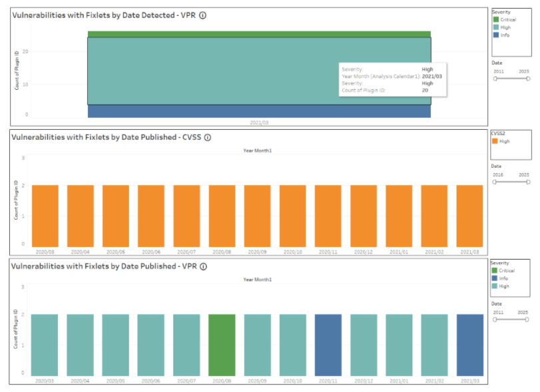540x392 pixels.
Task: Select High swatch in bottom Severity legend
Action: (x=496, y=286)
